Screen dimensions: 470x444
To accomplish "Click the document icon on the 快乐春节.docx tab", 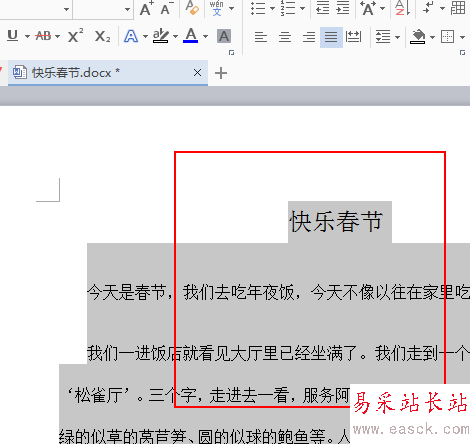I will [x=20, y=72].
